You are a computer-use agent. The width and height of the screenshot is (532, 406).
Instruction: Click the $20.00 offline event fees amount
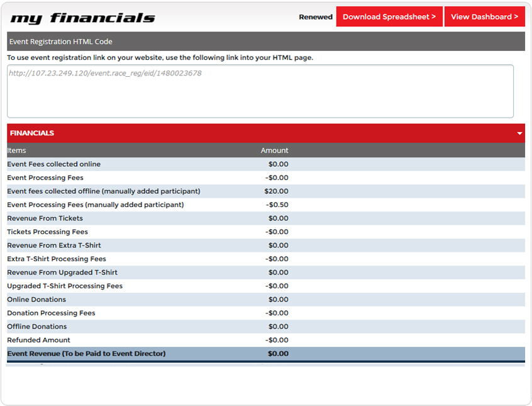[x=276, y=191]
